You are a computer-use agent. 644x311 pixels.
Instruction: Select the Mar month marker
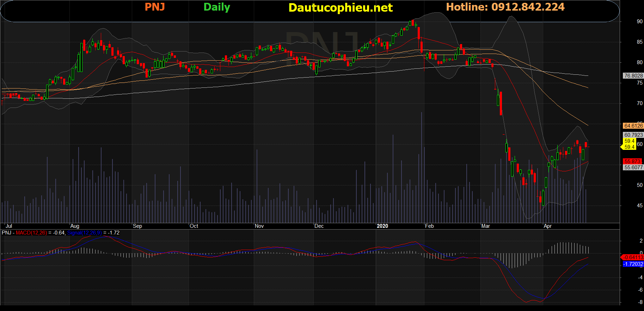[486, 226]
